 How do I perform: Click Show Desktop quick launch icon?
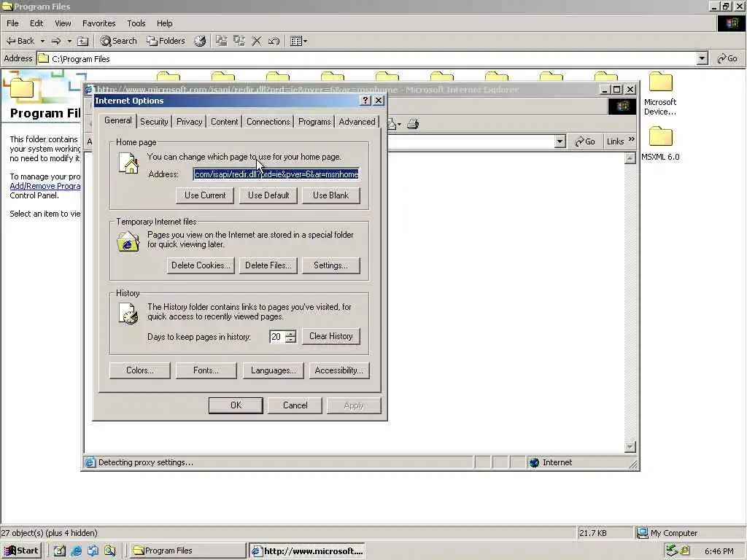coord(59,551)
